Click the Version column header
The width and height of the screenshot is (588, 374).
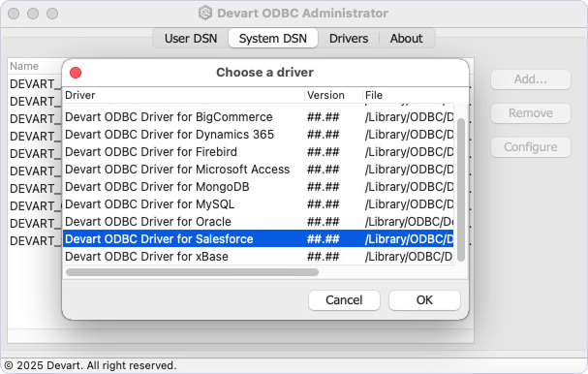333,95
